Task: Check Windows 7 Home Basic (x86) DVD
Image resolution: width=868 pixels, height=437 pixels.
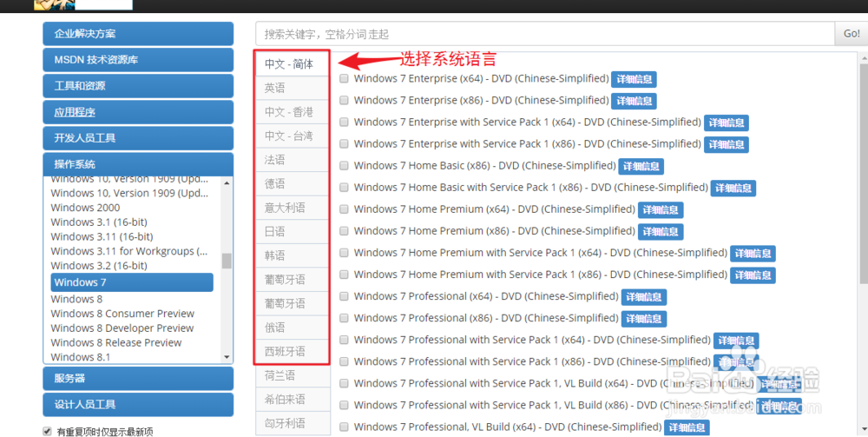Action: 344,166
